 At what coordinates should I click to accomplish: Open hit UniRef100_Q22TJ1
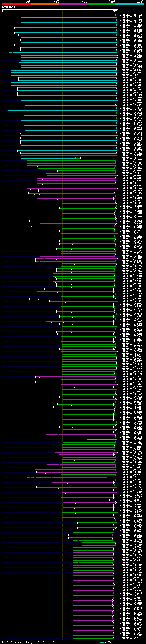[131, 196]
